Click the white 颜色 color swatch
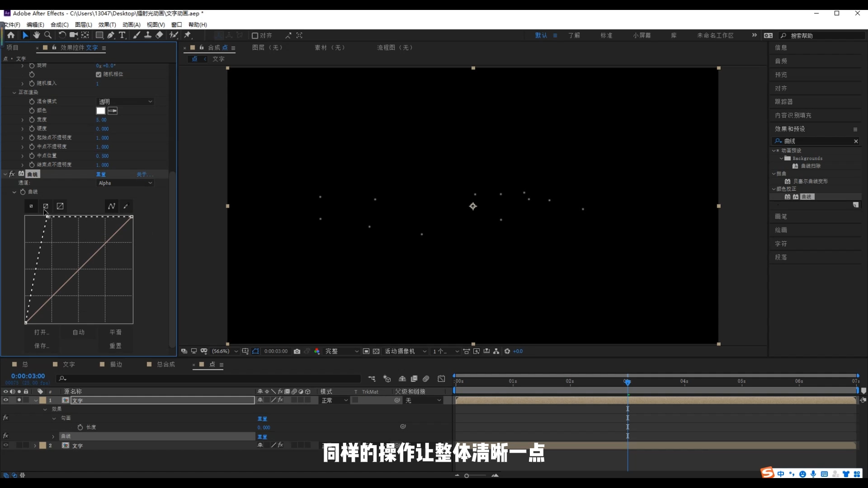Image resolution: width=868 pixels, height=488 pixels. pos(100,111)
